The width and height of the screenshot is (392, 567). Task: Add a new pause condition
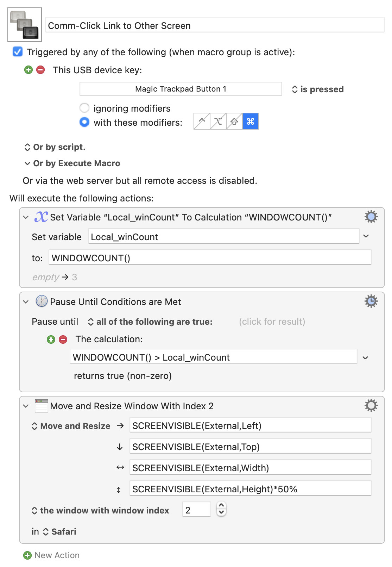(51, 339)
